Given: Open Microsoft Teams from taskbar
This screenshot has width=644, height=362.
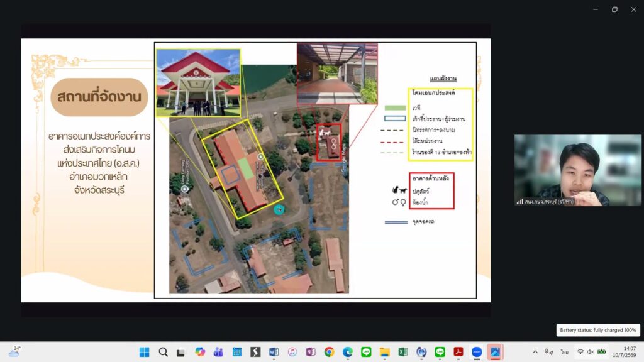Looking at the screenshot, I should (218, 352).
